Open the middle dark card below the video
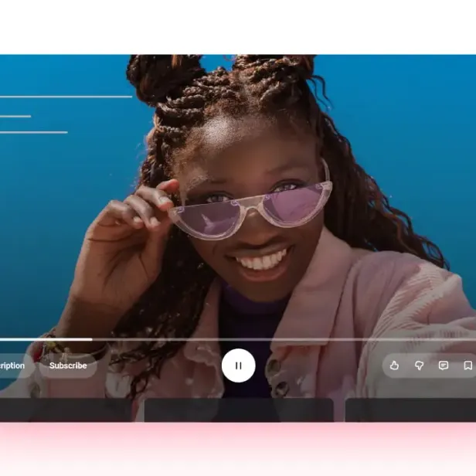The width and height of the screenshot is (476, 476). click(x=238, y=410)
